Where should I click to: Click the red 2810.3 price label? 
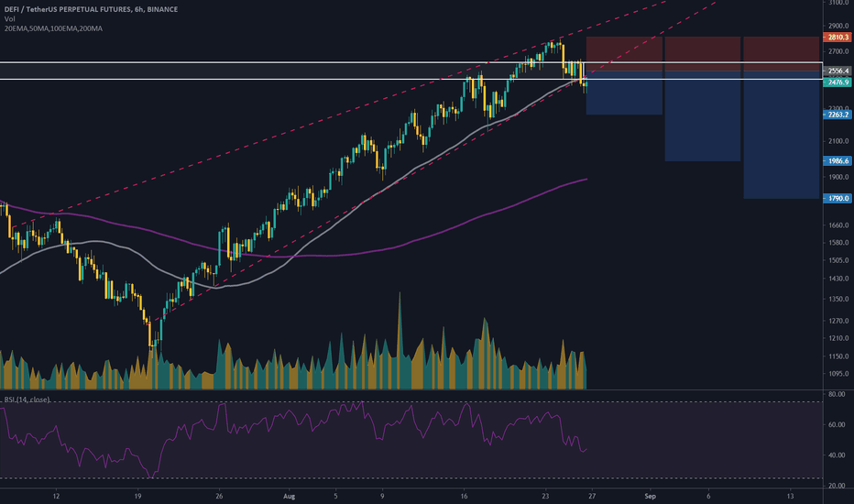[x=838, y=38]
